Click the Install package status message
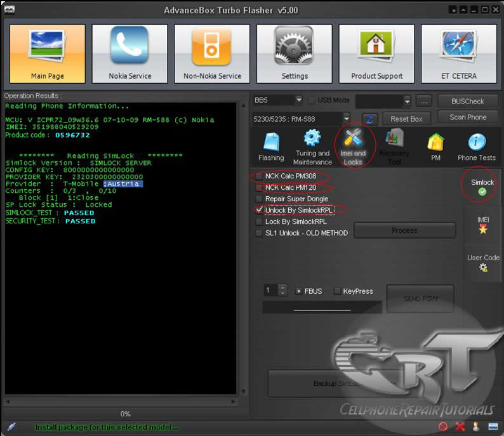Screen dimensions: 504x436 [107, 427]
